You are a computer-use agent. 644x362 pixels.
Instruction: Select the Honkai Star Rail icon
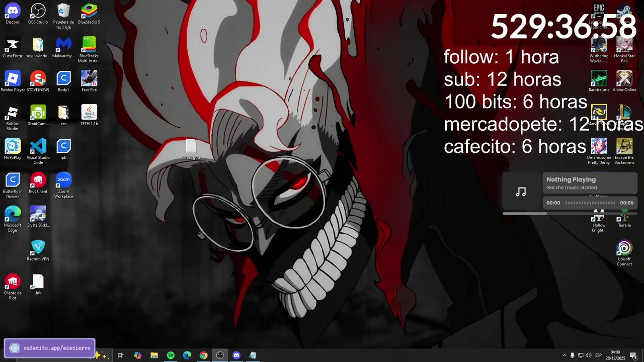point(624,50)
